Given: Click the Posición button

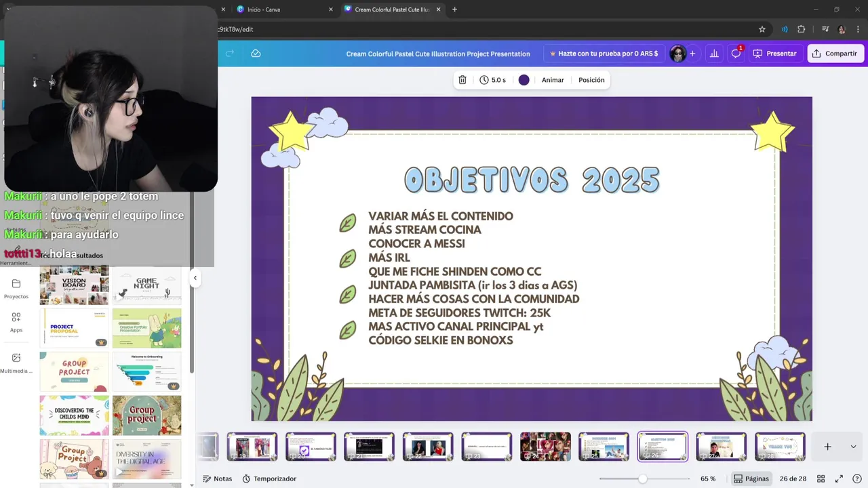Looking at the screenshot, I should 591,80.
